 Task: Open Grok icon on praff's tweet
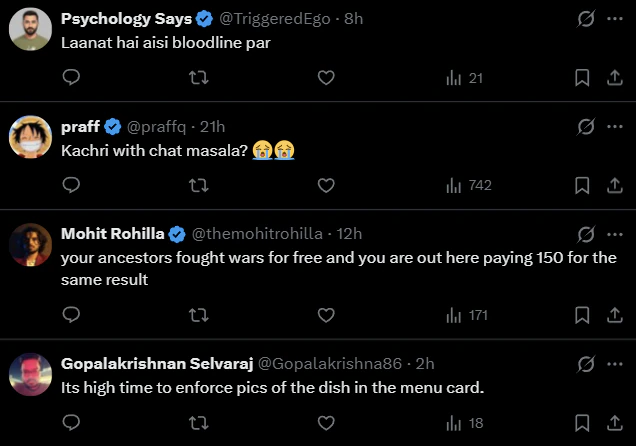coord(587,126)
